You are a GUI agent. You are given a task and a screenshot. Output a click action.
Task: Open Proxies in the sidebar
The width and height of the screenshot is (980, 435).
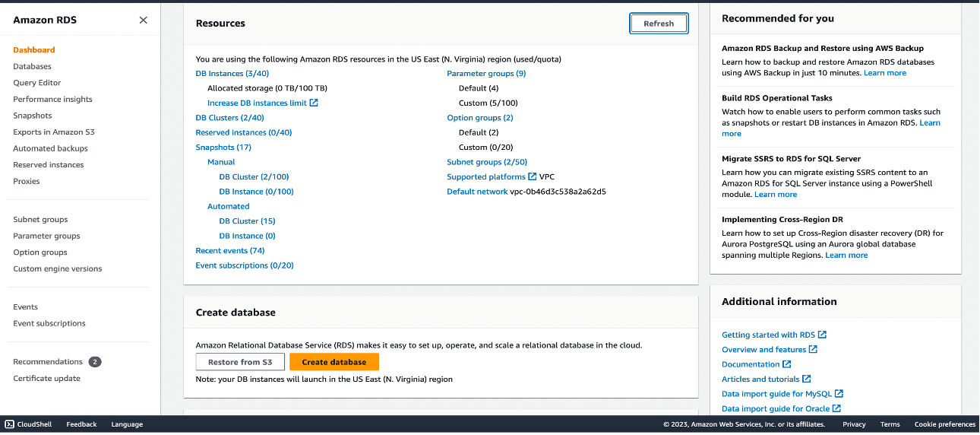point(27,181)
